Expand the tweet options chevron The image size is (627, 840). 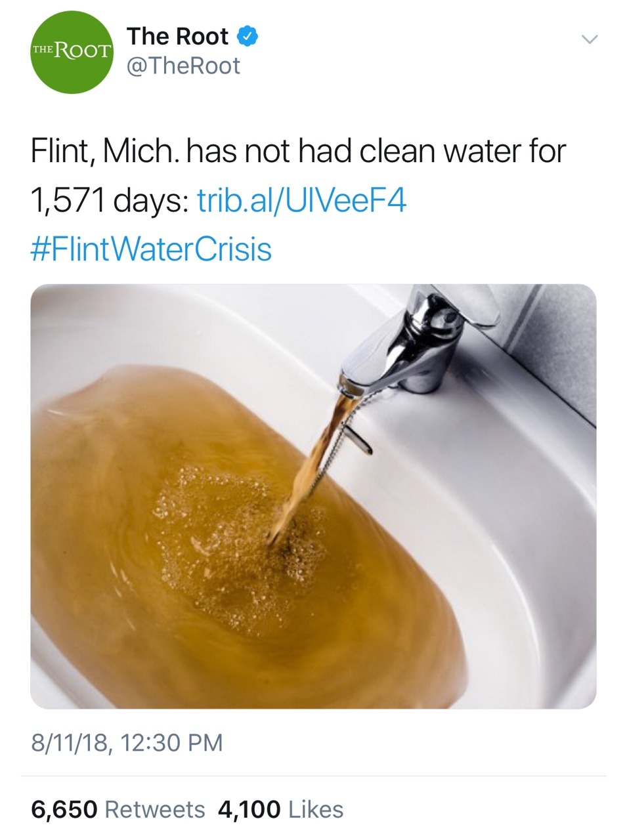coord(590,39)
